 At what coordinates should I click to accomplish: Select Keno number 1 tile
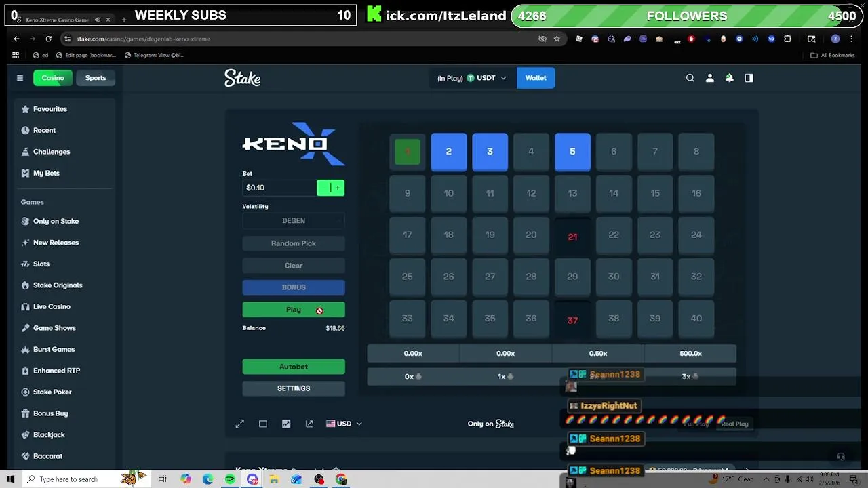pyautogui.click(x=408, y=152)
